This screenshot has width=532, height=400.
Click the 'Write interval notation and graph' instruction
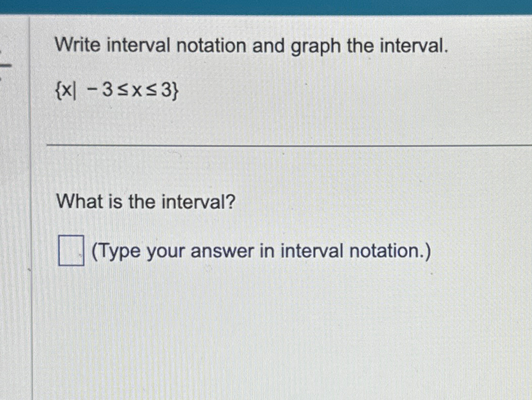pos(251,46)
